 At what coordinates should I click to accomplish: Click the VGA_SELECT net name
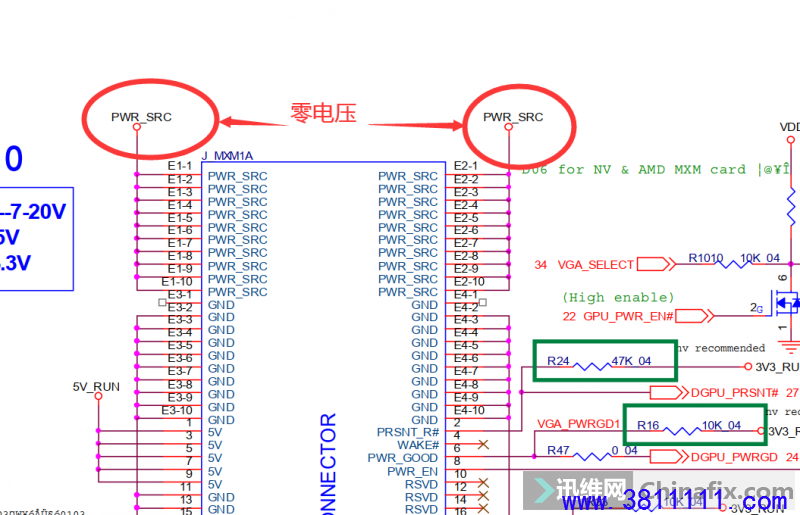pyautogui.click(x=595, y=265)
